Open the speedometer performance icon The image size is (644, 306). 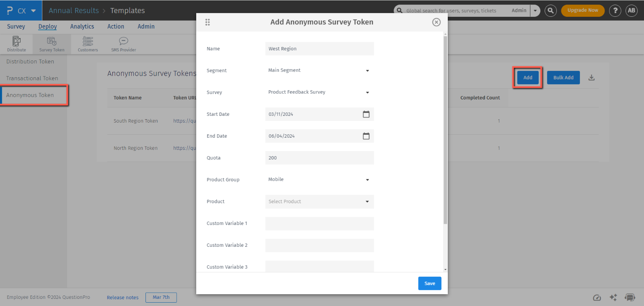tap(597, 297)
